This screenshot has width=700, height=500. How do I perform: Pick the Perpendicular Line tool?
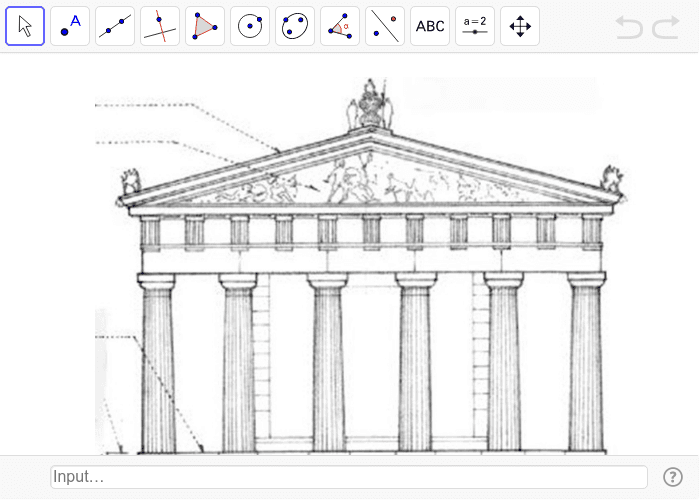(160, 26)
